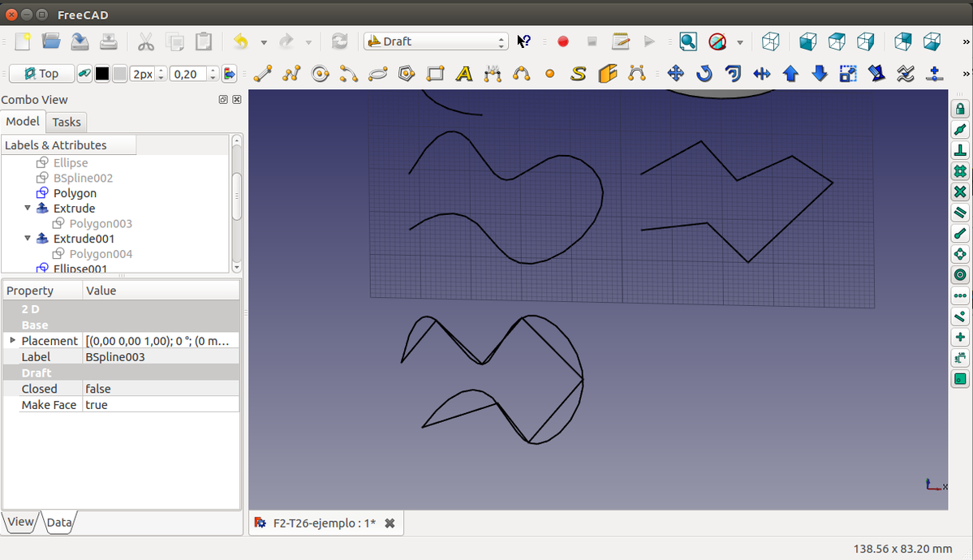Collapse the Extrude001 tree node
The width and height of the screenshot is (973, 560).
click(28, 239)
